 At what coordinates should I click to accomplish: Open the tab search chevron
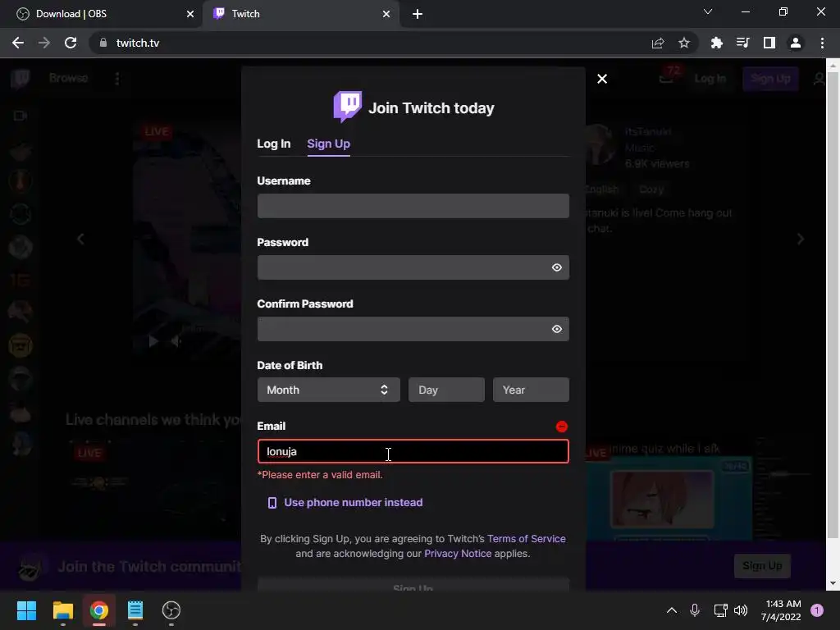(708, 11)
